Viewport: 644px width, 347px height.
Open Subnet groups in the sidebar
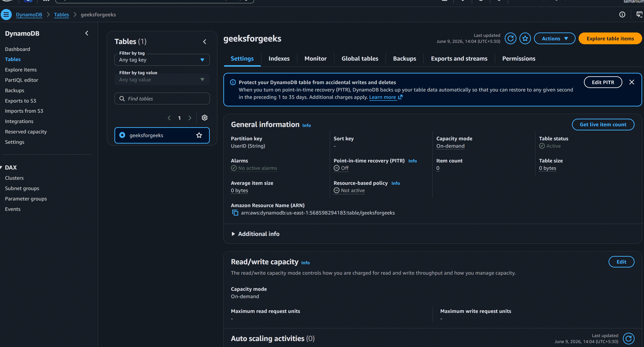pyautogui.click(x=22, y=188)
